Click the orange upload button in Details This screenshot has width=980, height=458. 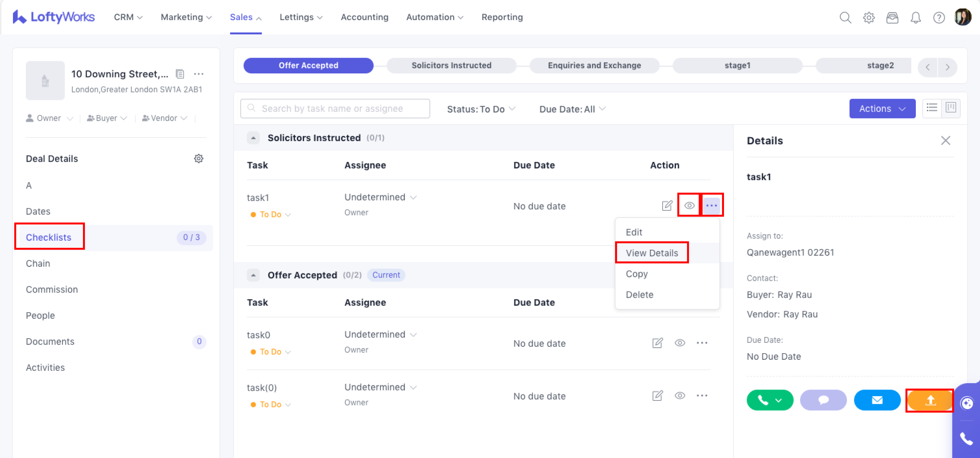click(x=930, y=400)
